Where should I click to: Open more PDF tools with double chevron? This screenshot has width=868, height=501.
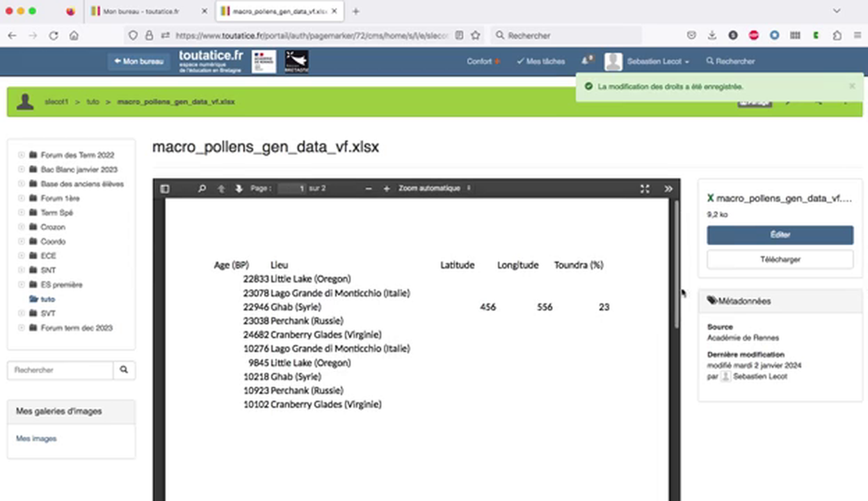pos(668,188)
